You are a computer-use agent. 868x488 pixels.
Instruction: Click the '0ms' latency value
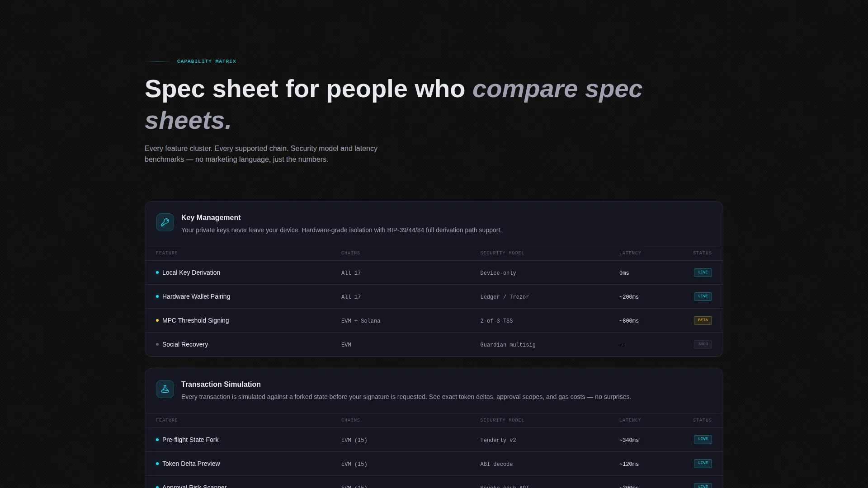(624, 273)
